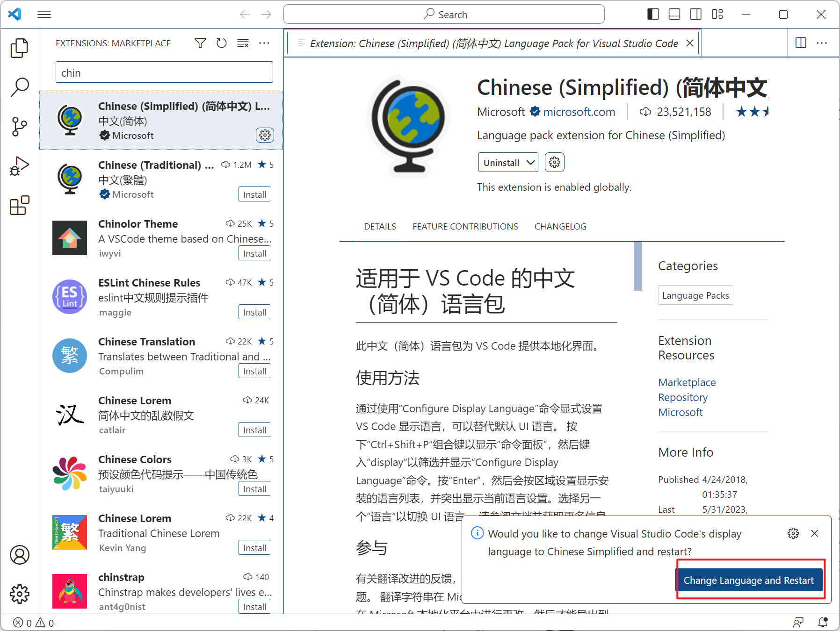This screenshot has width=840, height=631.
Task: Install the chinstrap extension
Action: (254, 607)
